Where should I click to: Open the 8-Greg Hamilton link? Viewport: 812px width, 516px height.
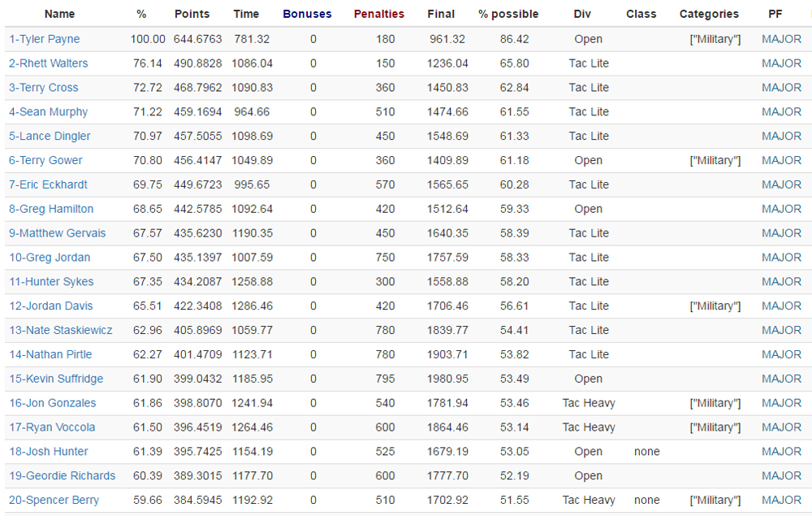tap(51, 210)
